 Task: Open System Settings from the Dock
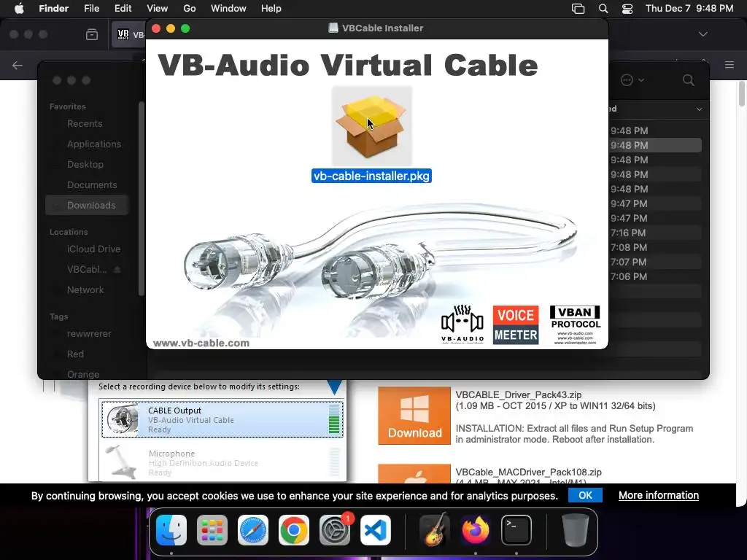pos(334,530)
